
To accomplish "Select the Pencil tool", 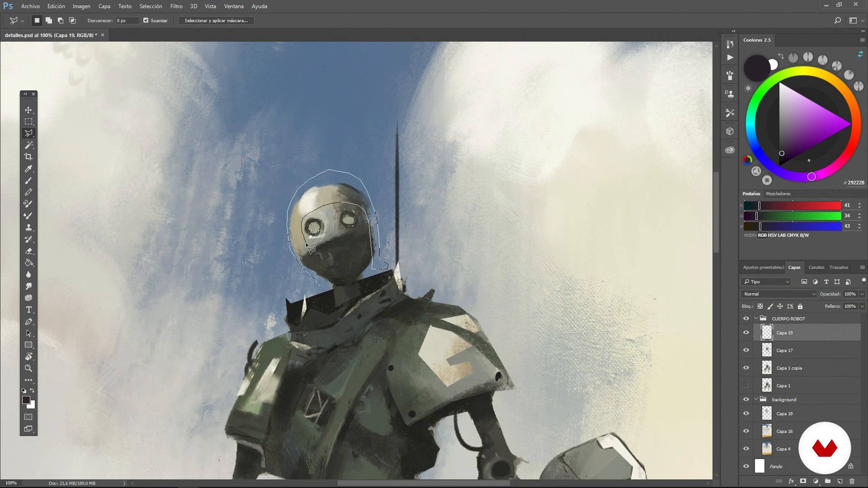I will click(28, 192).
